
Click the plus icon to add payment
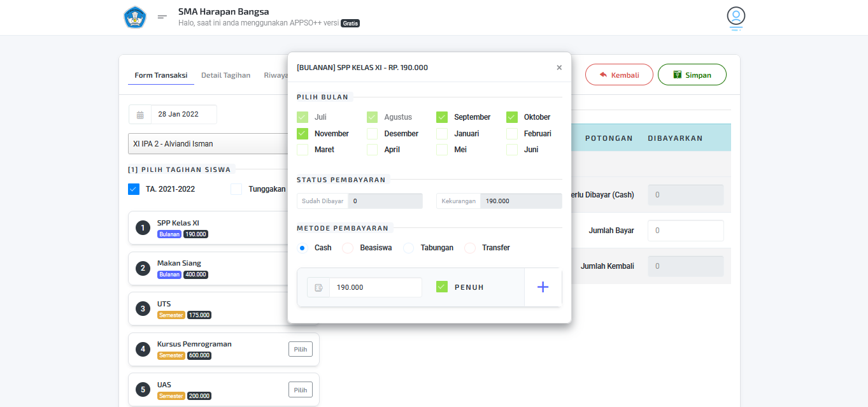coord(543,287)
